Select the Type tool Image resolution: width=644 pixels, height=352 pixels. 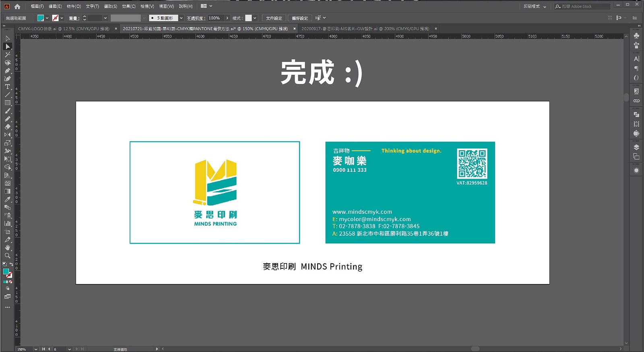coord(7,87)
